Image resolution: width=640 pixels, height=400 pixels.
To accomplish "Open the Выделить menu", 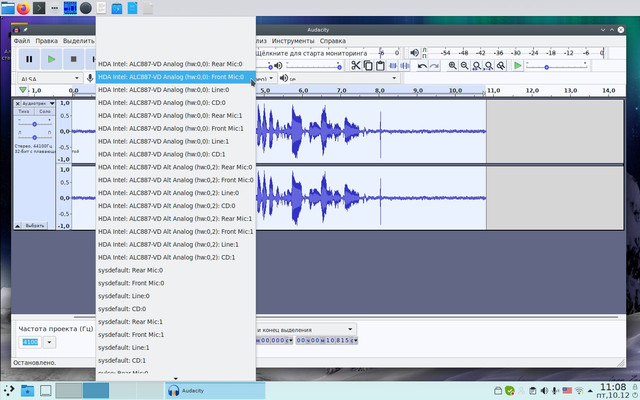I will 78,41.
